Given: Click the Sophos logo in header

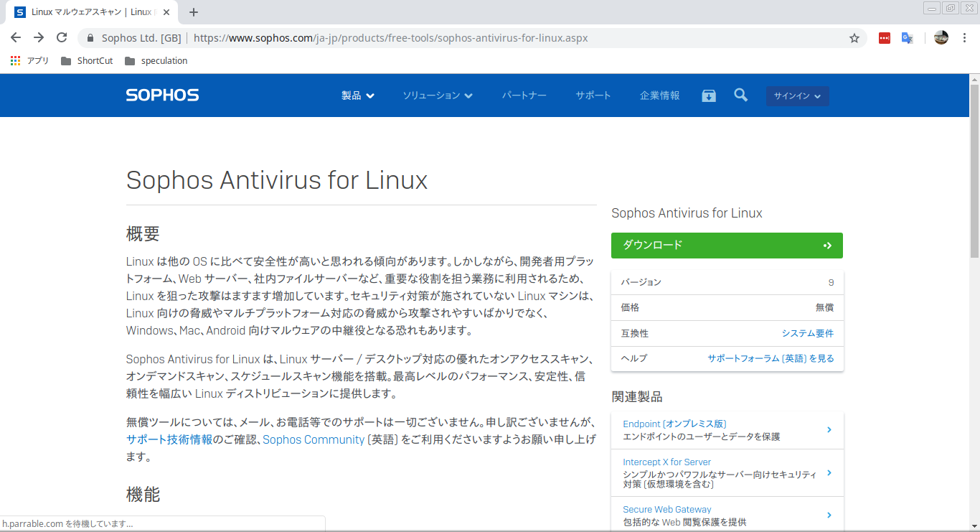Looking at the screenshot, I should pos(162,95).
